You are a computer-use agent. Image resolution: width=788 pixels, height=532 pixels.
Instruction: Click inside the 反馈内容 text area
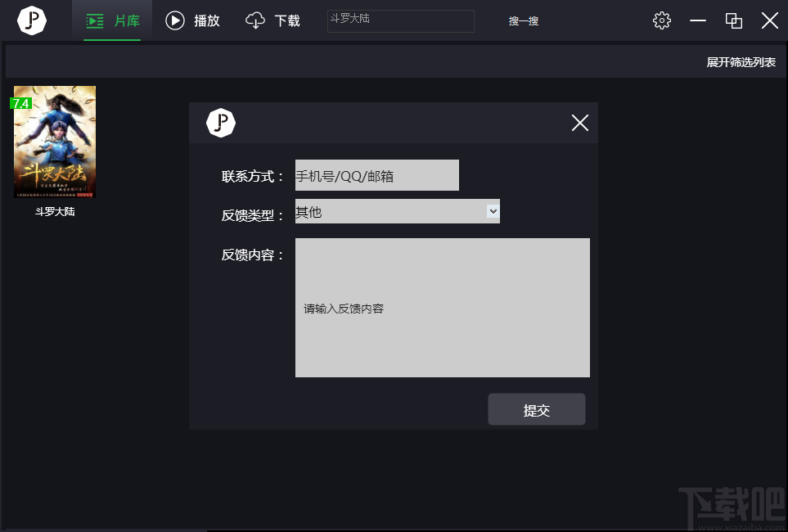442,308
